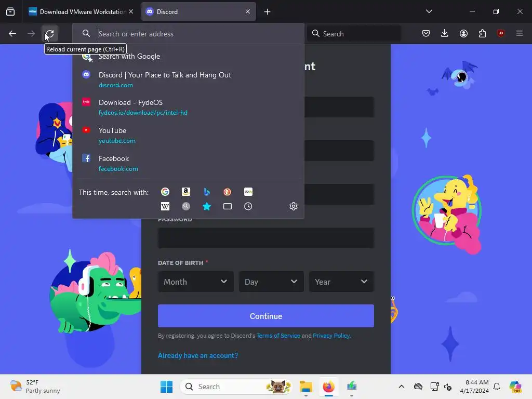Choose the Search with Google suggestion
The image size is (532, 399).
[x=188, y=56]
